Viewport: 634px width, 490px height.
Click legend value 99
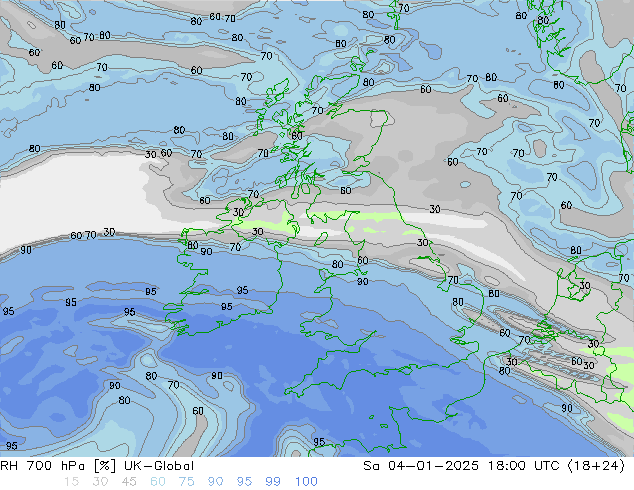tap(273, 482)
